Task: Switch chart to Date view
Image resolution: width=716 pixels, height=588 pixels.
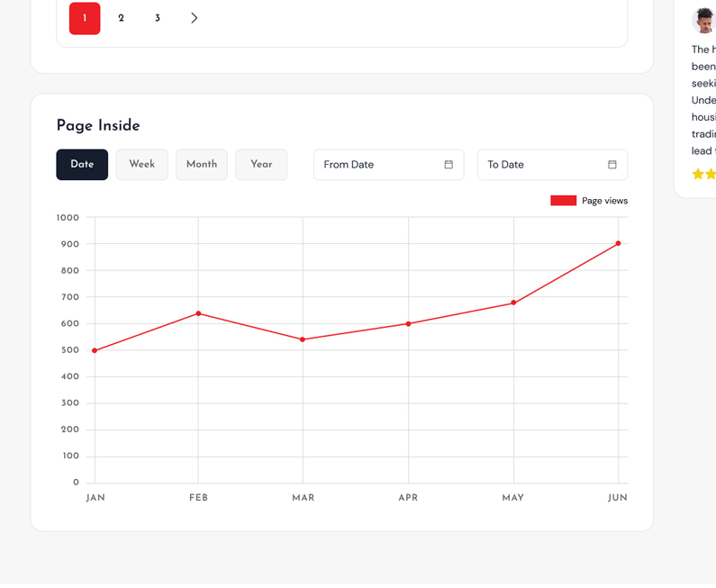Action: click(x=82, y=165)
